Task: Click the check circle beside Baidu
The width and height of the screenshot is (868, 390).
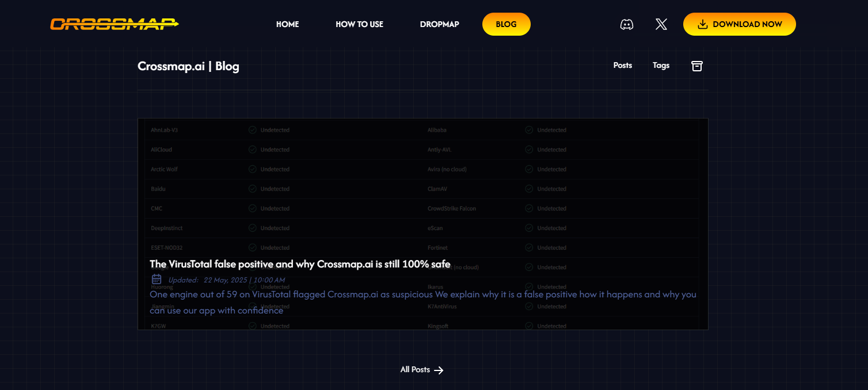Action: point(252,189)
